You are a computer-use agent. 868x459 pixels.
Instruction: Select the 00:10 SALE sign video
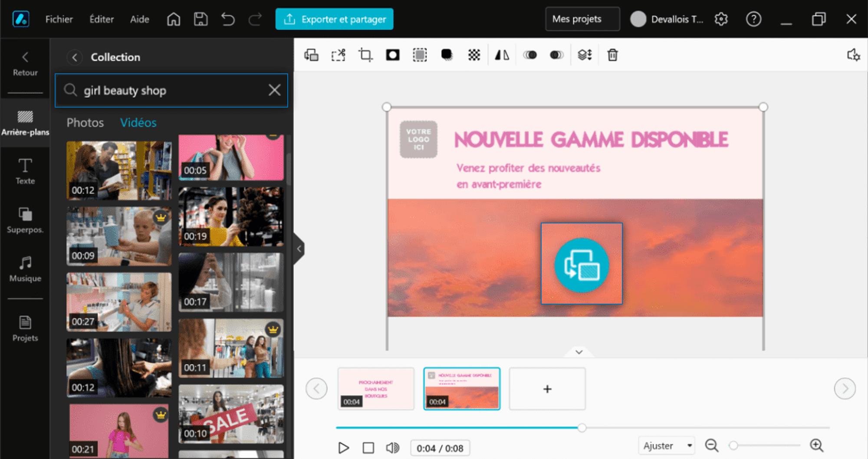coord(231,414)
